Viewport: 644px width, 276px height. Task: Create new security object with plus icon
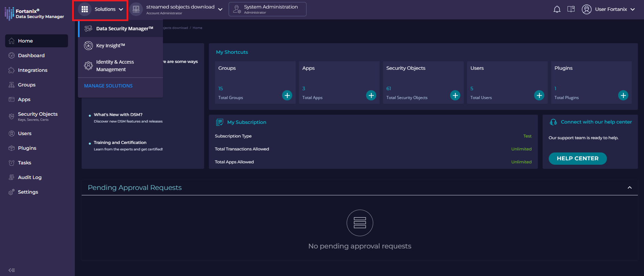tap(455, 95)
